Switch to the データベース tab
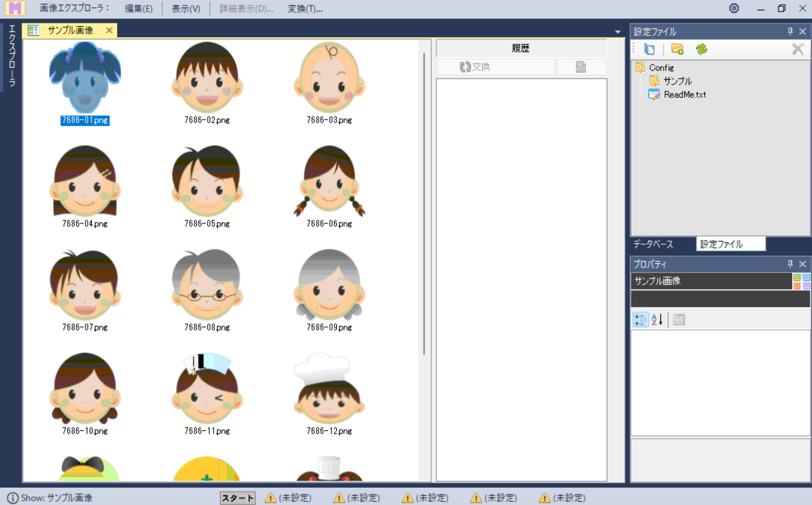Screen dimensions: 812x505 [653, 244]
